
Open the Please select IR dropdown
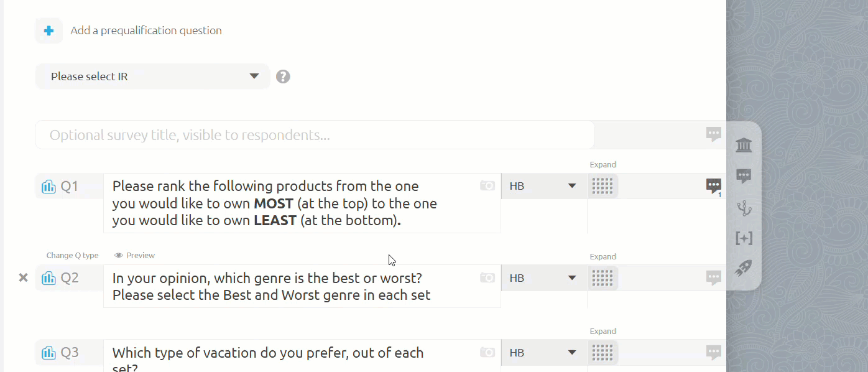click(x=153, y=77)
